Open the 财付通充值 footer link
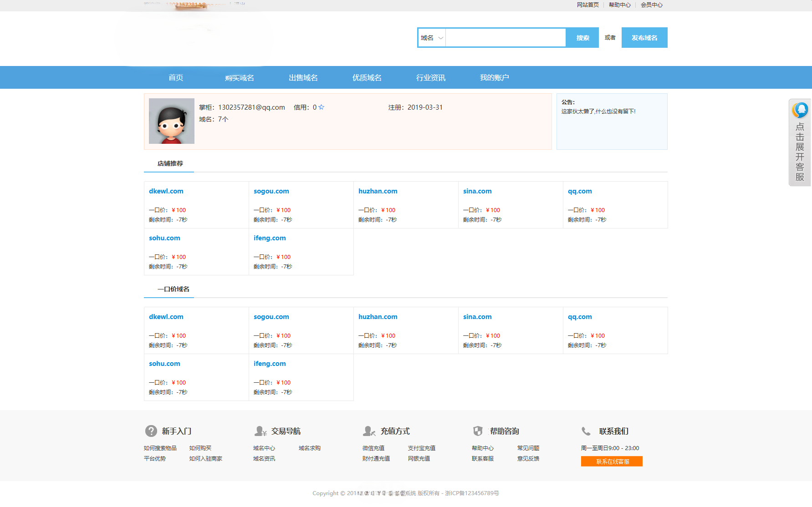 point(376,459)
